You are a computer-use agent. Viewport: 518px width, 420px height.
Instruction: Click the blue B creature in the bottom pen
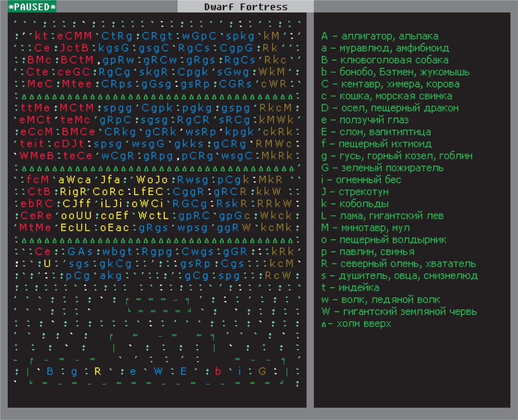coord(50,371)
